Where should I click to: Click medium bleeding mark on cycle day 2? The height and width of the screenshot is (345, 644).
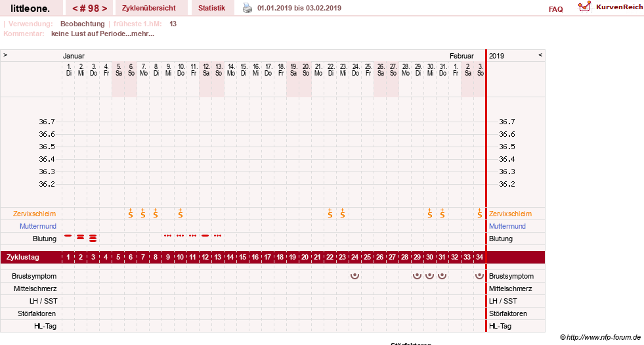(81, 237)
